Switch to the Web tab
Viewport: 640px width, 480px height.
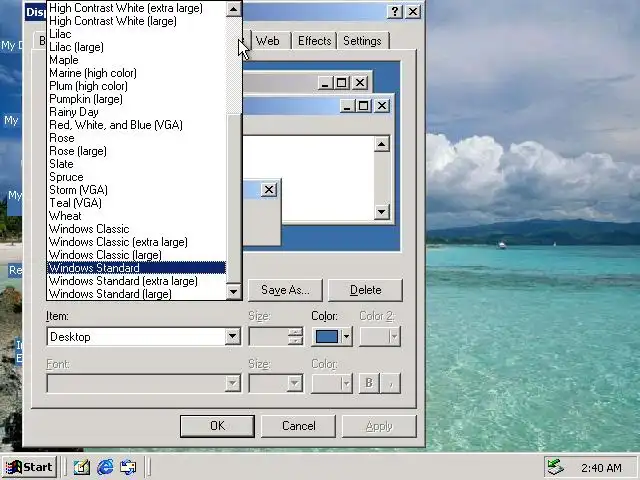coord(268,41)
